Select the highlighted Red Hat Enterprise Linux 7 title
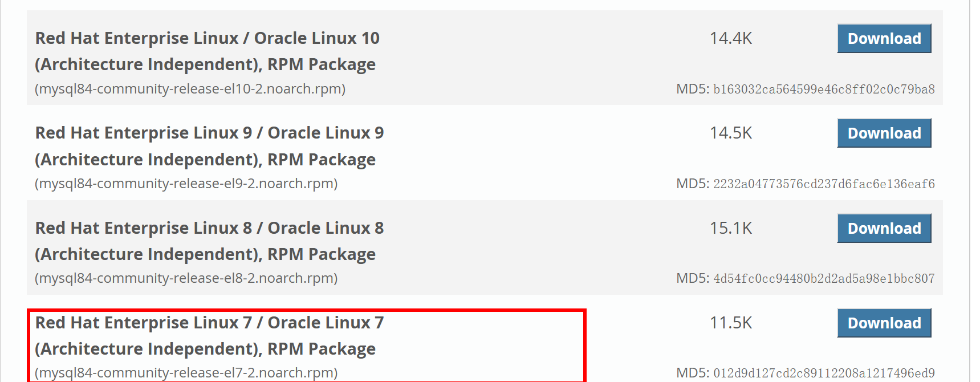Viewport: 980px width, 382px height. coord(209,335)
